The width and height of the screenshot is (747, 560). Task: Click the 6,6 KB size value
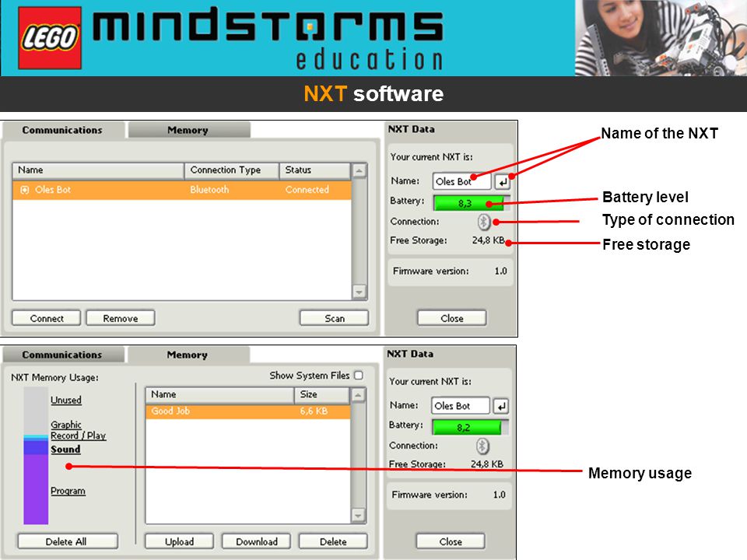314,411
